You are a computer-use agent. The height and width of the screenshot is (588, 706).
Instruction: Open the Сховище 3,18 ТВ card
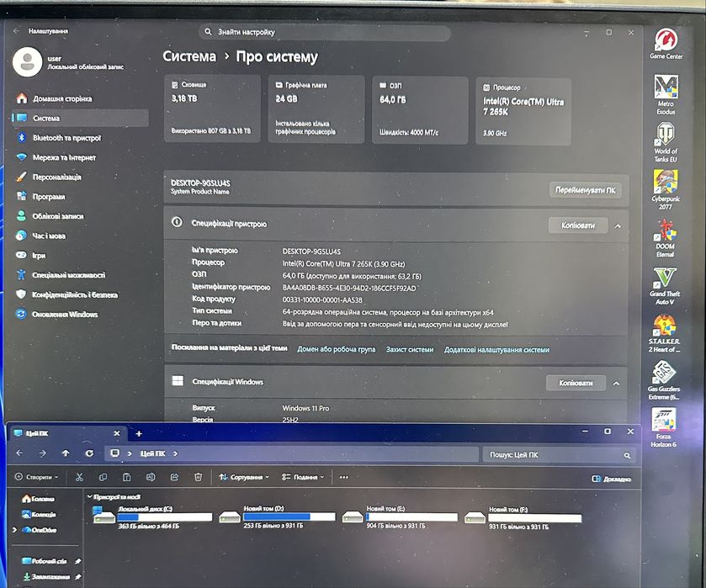pyautogui.click(x=213, y=109)
